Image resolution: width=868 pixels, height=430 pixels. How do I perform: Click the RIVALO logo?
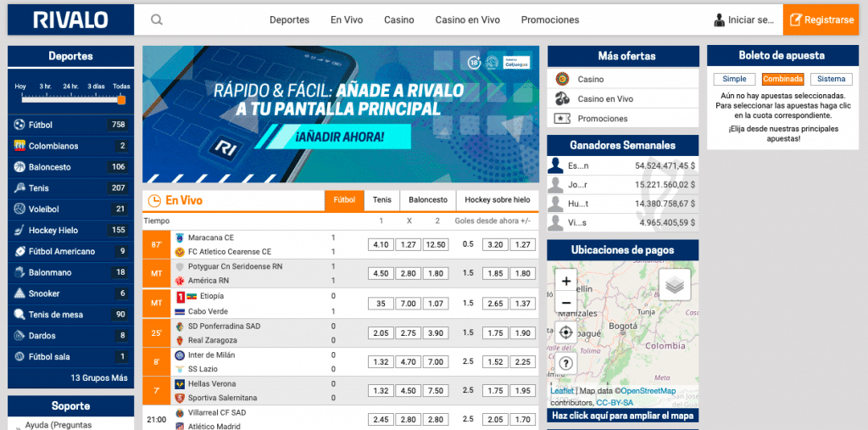click(x=71, y=20)
